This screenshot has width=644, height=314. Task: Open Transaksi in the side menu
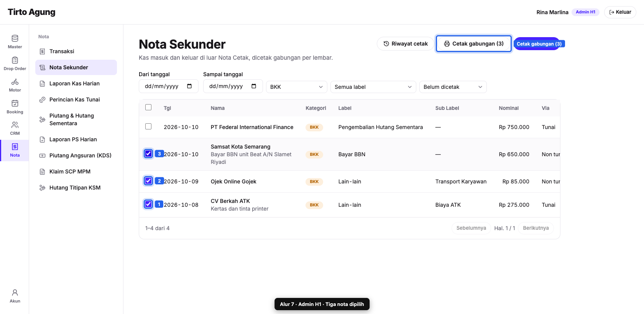pyautogui.click(x=76, y=51)
